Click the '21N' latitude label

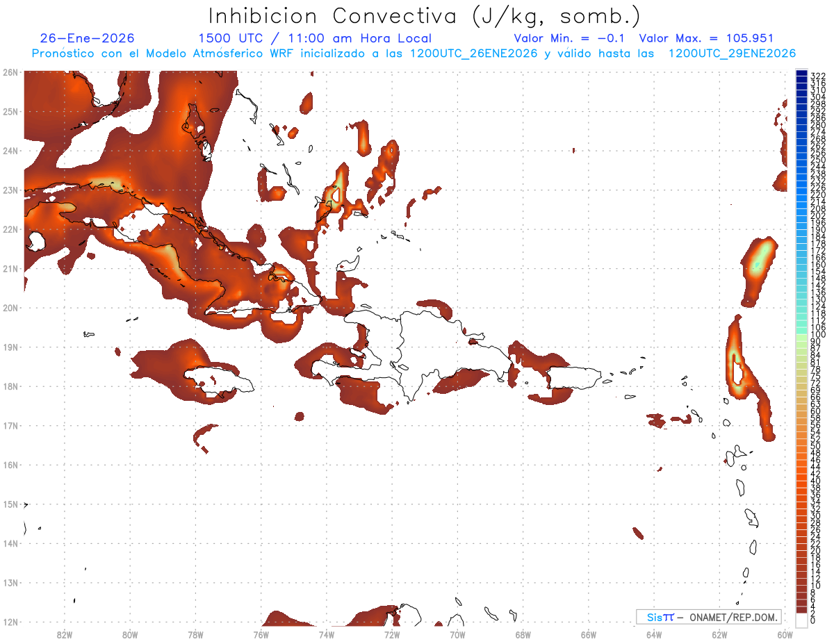[x=10, y=269]
